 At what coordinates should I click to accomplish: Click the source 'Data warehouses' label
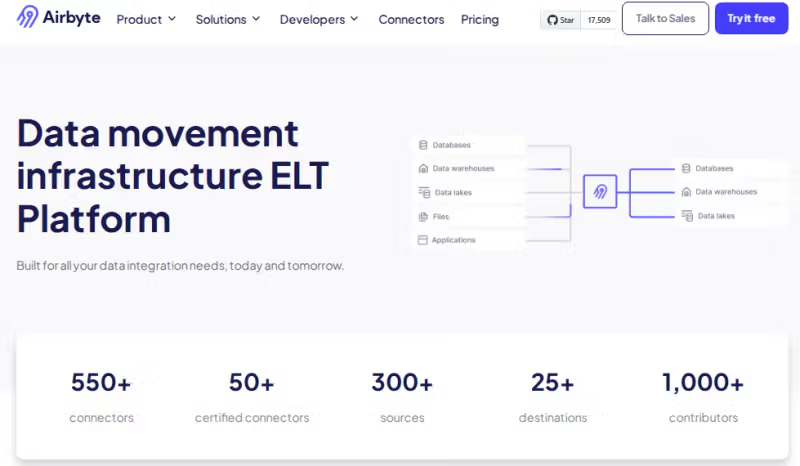[463, 168]
